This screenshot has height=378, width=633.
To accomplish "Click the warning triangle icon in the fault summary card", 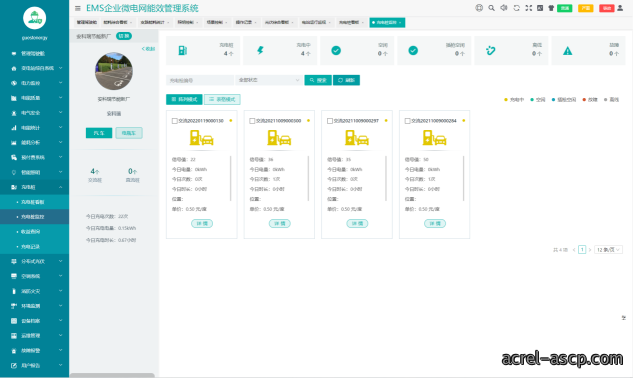I will tap(568, 51).
